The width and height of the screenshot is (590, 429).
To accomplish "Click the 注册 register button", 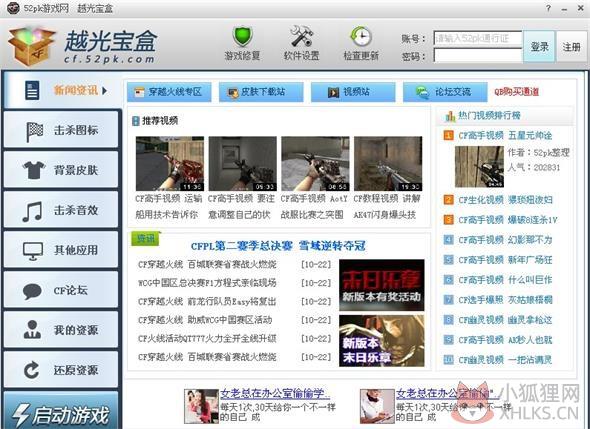I will point(571,47).
